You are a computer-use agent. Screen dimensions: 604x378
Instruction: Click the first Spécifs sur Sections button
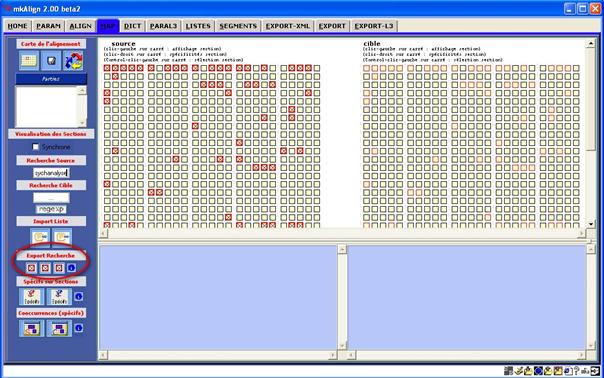coord(32,297)
